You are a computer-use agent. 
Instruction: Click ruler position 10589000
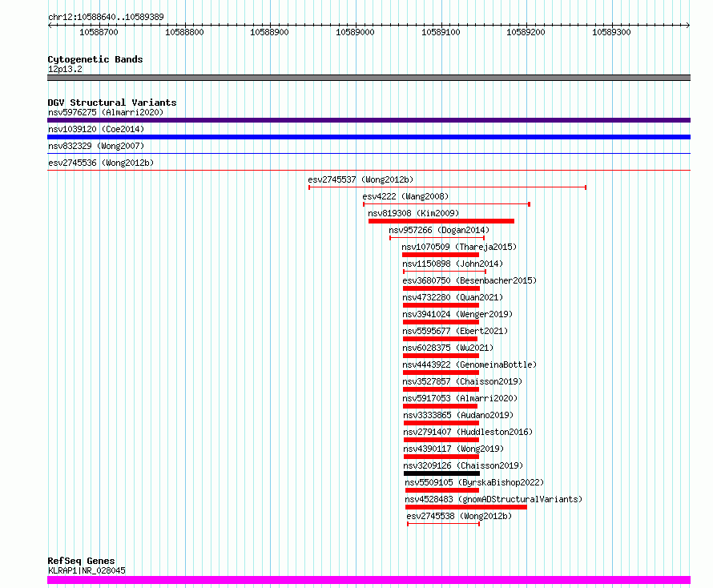[355, 32]
